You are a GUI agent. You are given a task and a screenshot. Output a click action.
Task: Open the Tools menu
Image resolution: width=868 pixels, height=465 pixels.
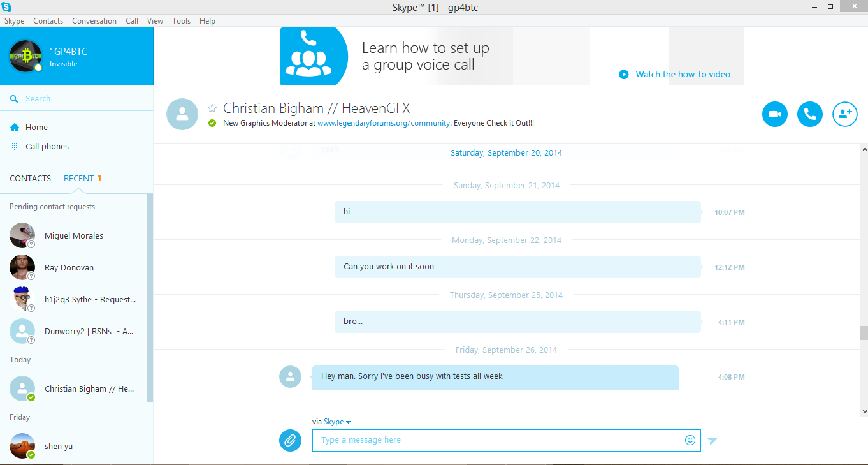(x=182, y=21)
